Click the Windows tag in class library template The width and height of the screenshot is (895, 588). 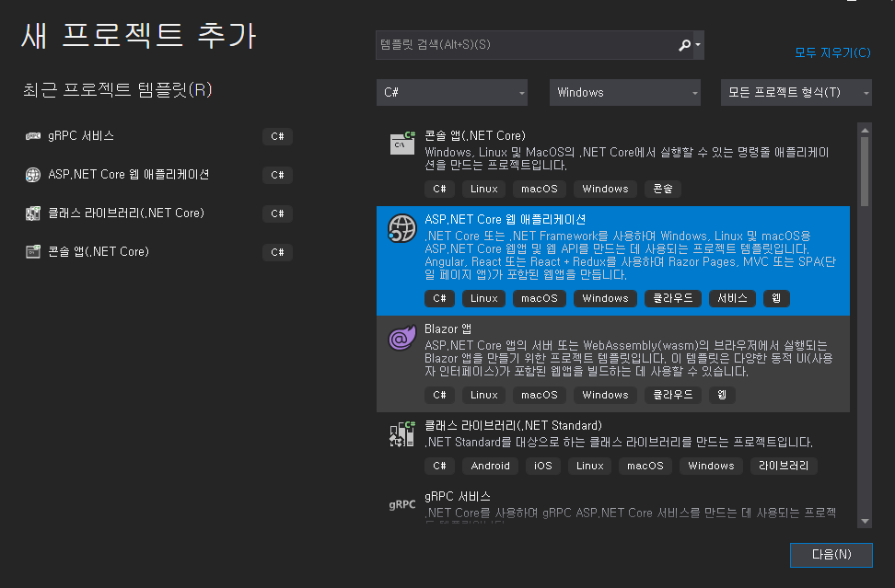(x=711, y=466)
